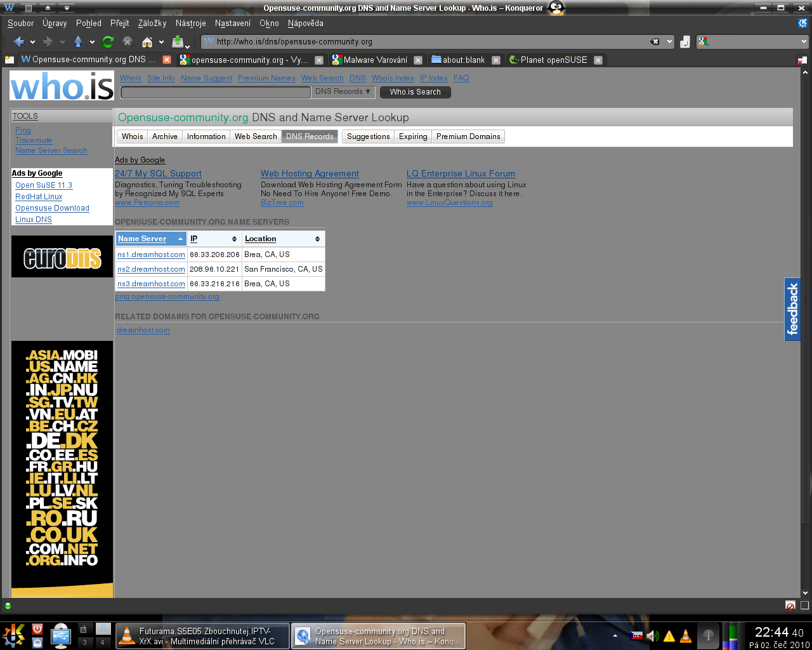The image size is (812, 650).
Task: Select the Web Search page tab
Action: (256, 136)
